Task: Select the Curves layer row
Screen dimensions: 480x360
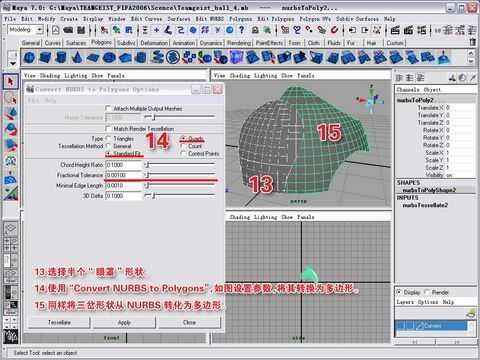Action: point(431,326)
